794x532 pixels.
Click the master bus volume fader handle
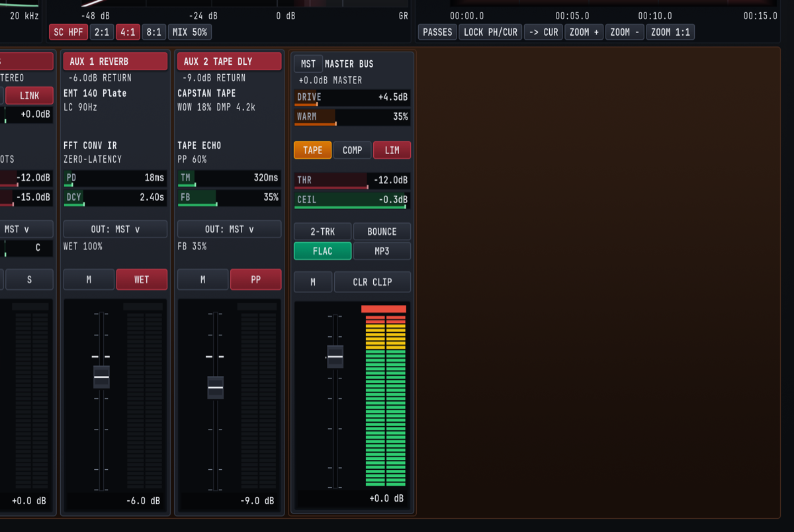point(335,357)
